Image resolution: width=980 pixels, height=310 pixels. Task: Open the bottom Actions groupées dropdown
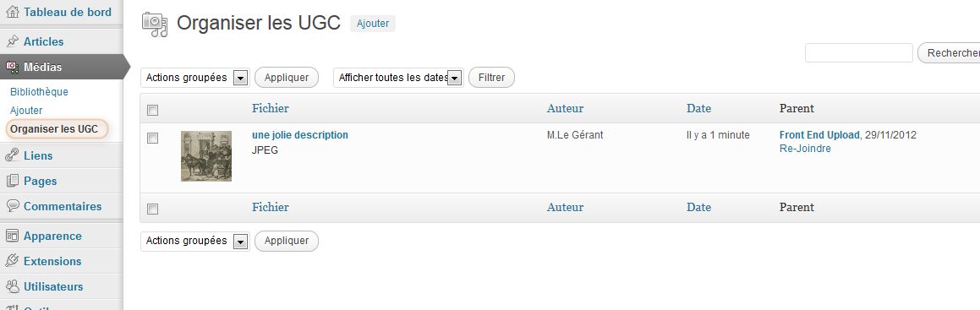tap(195, 241)
